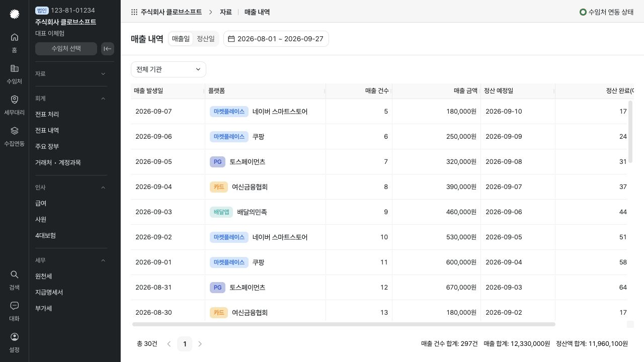The height and width of the screenshot is (362, 644).
Task: Sort by 매출 발생일 column header
Action: (x=168, y=91)
